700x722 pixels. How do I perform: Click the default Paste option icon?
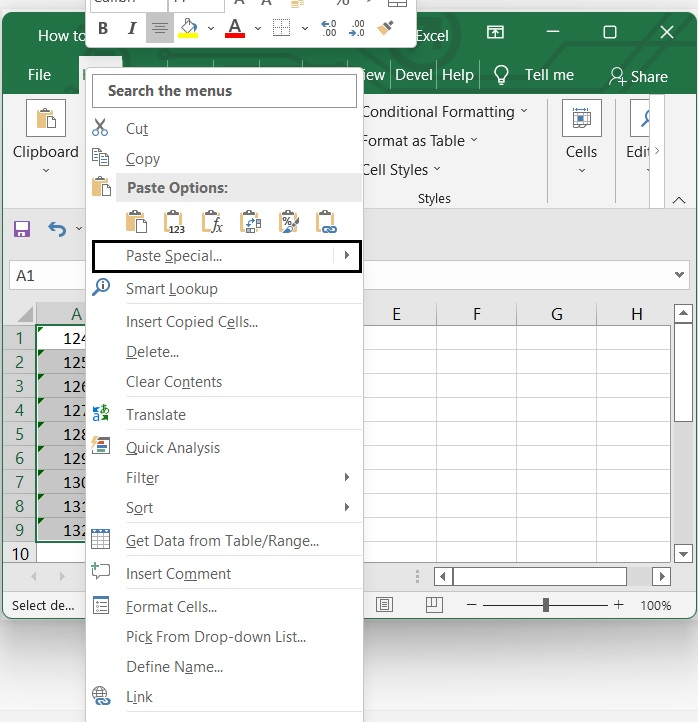(136, 222)
